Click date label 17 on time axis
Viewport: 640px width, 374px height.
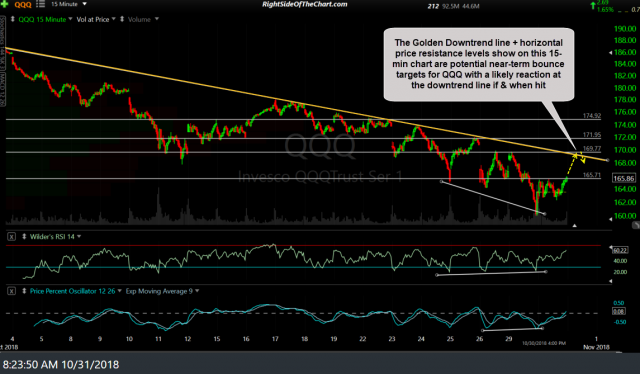pos(275,339)
